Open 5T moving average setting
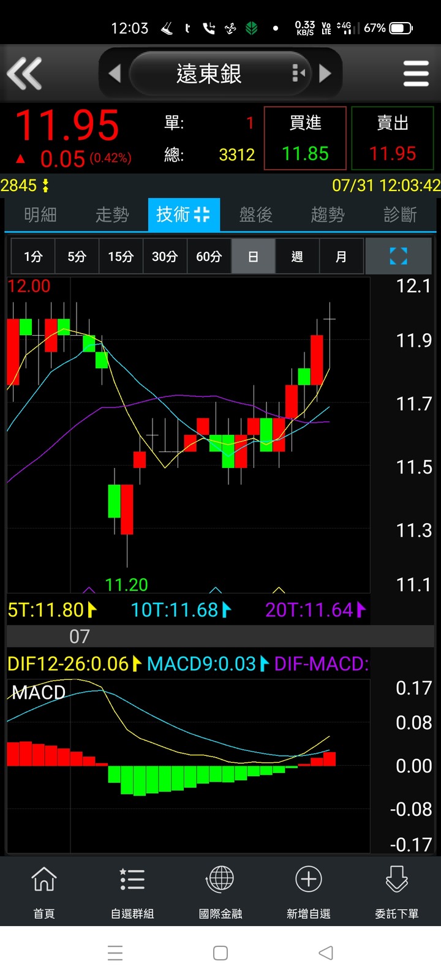The height and width of the screenshot is (980, 441). click(52, 609)
